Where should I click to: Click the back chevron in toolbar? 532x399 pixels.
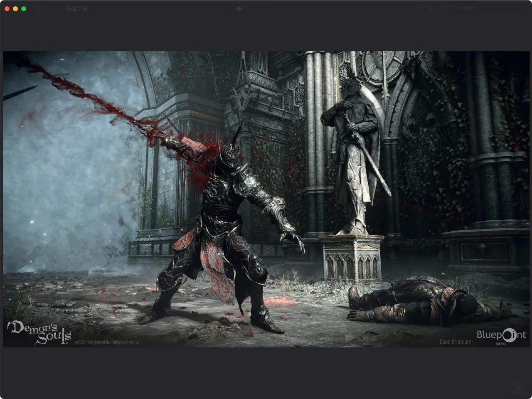point(49,9)
